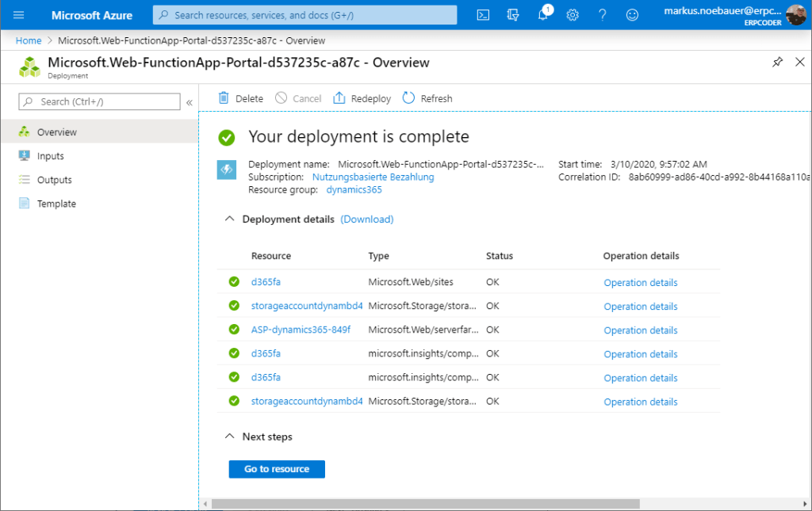The height and width of the screenshot is (511, 812).
Task: Send feedback via the smiley icon
Action: point(631,14)
